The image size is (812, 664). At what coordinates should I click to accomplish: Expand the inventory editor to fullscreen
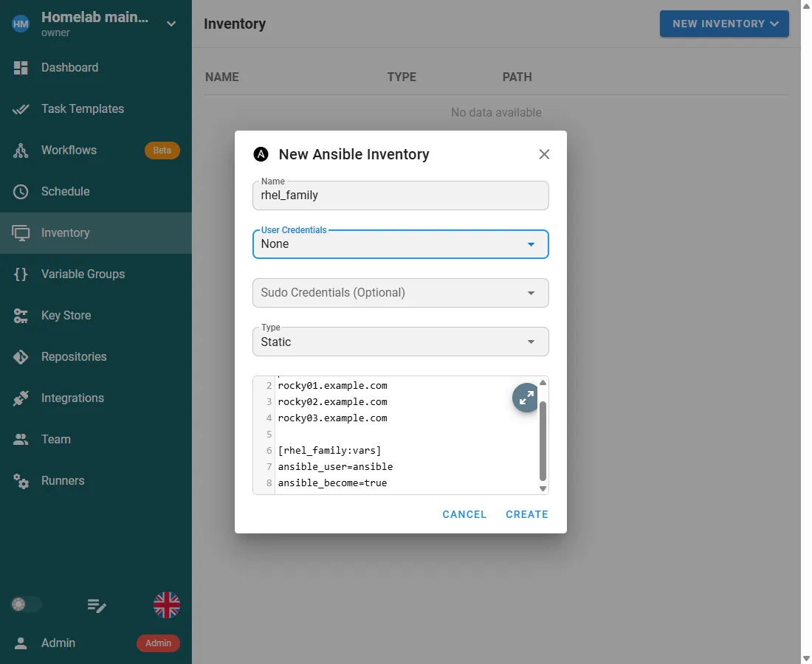tap(526, 398)
